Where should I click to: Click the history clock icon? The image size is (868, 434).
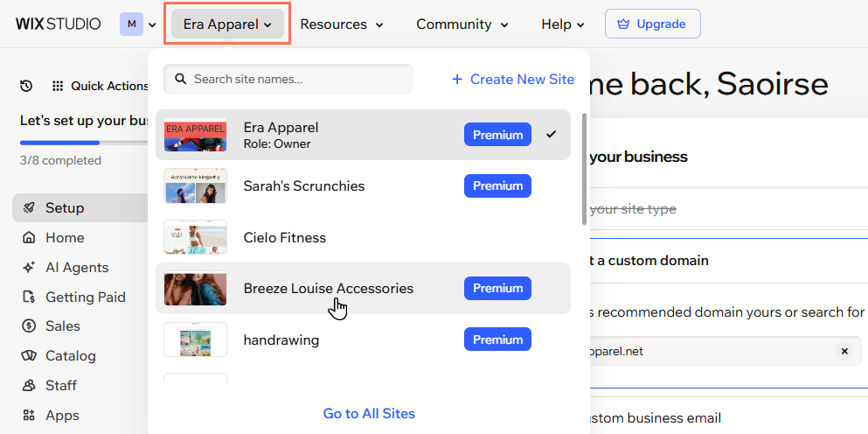click(26, 86)
